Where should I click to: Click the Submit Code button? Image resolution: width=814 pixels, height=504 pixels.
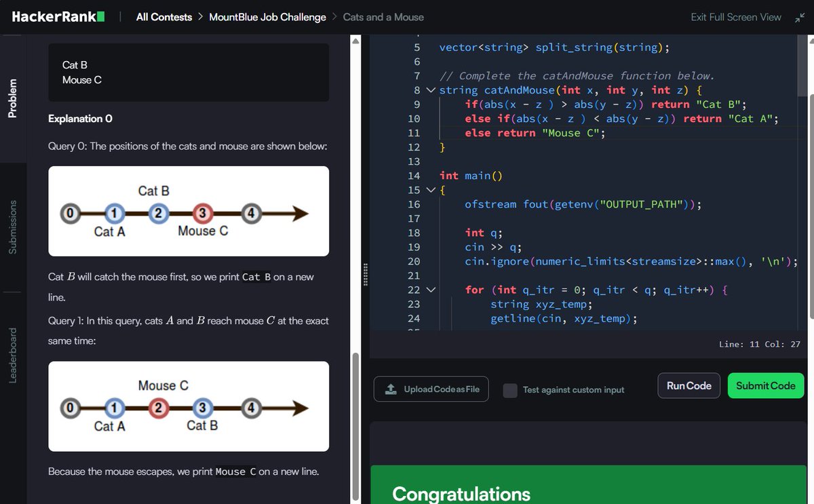(x=766, y=385)
